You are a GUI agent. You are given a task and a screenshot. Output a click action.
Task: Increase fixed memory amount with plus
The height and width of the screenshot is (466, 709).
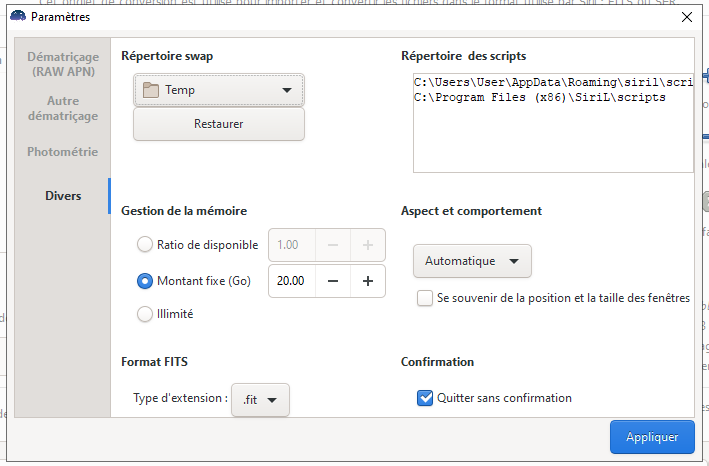coord(368,281)
